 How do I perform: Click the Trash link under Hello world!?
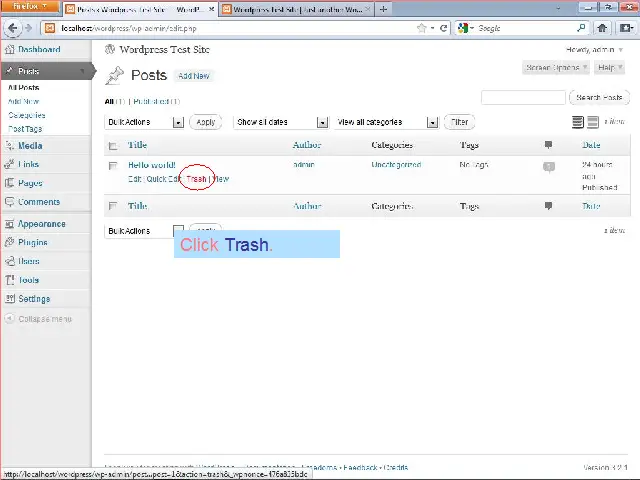pos(196,179)
